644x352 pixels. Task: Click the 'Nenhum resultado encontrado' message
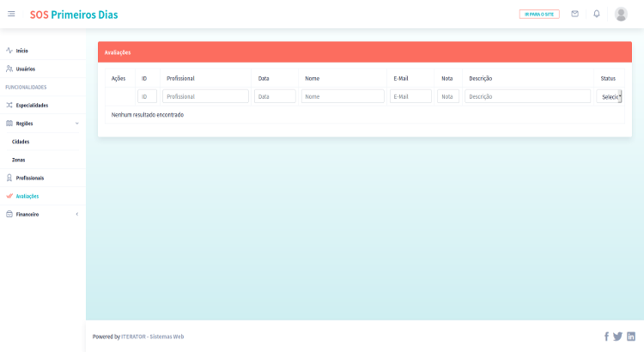coord(148,114)
